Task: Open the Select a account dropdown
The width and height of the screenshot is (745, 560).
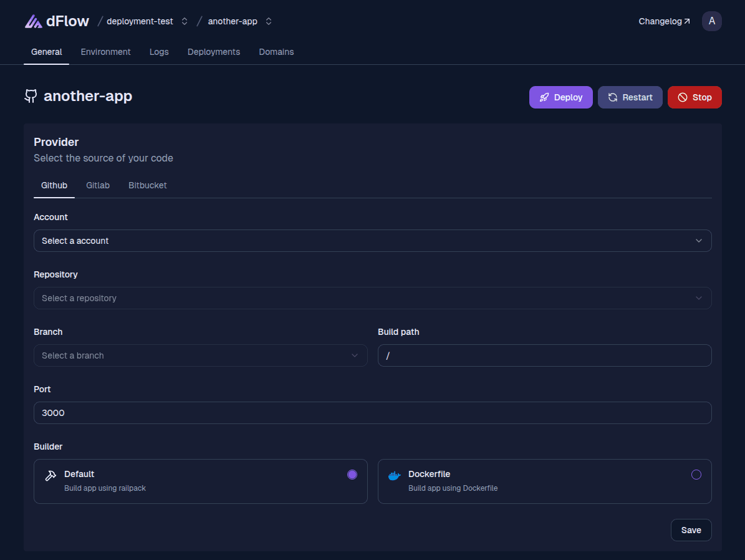Action: tap(372, 241)
